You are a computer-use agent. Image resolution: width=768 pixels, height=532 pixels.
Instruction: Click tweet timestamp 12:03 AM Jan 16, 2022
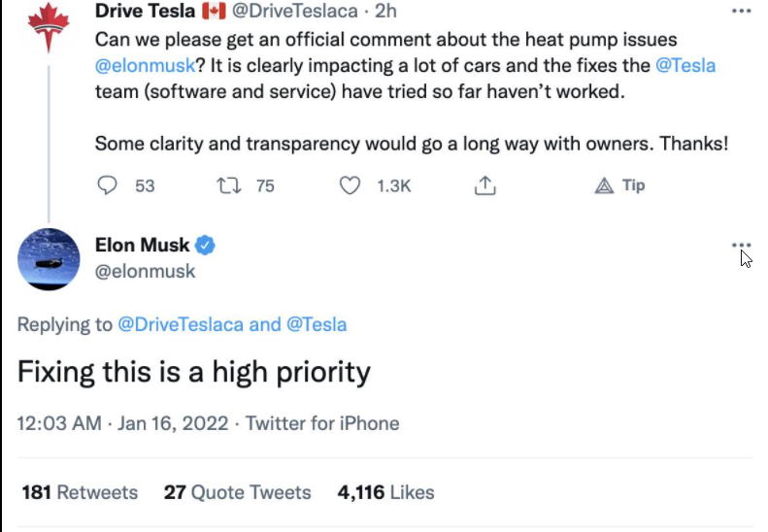click(x=123, y=423)
